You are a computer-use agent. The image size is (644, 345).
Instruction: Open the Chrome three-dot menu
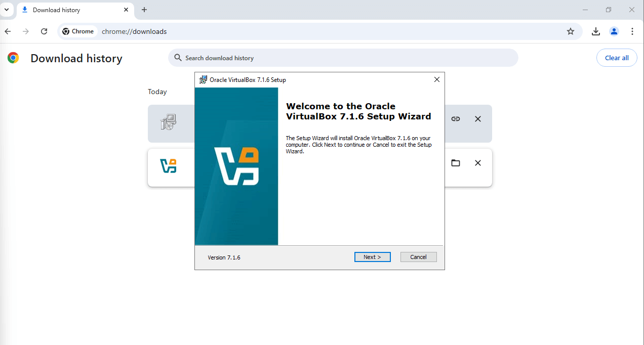pyautogui.click(x=632, y=31)
